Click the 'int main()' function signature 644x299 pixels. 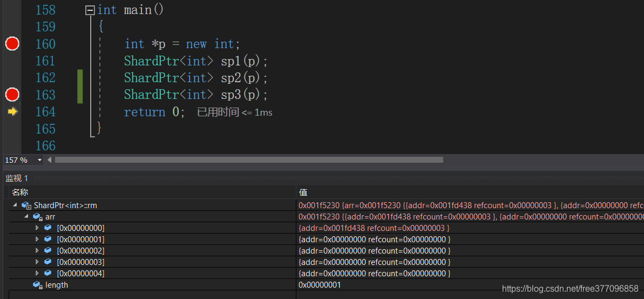(x=131, y=10)
